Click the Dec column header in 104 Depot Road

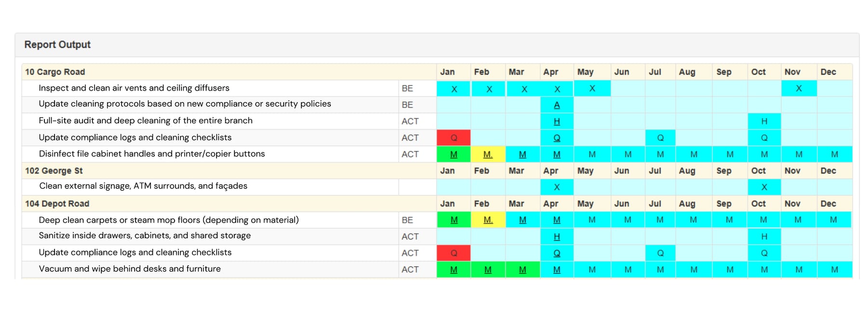pos(828,203)
